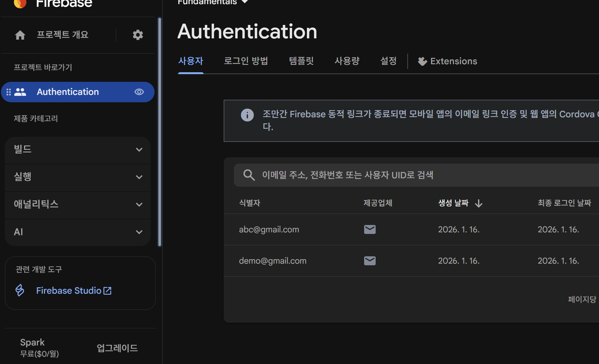Screen dimensions: 599x364
Task: Expand the AI category
Action: (78, 232)
